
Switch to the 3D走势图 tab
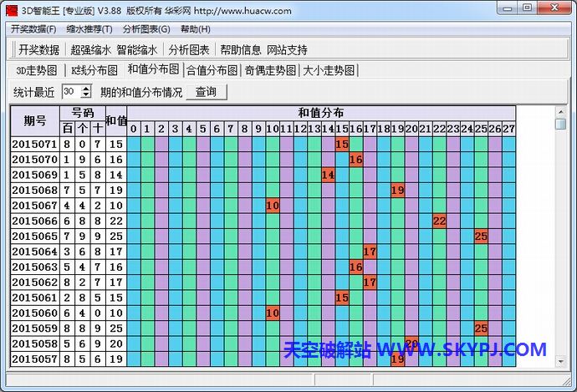37,70
